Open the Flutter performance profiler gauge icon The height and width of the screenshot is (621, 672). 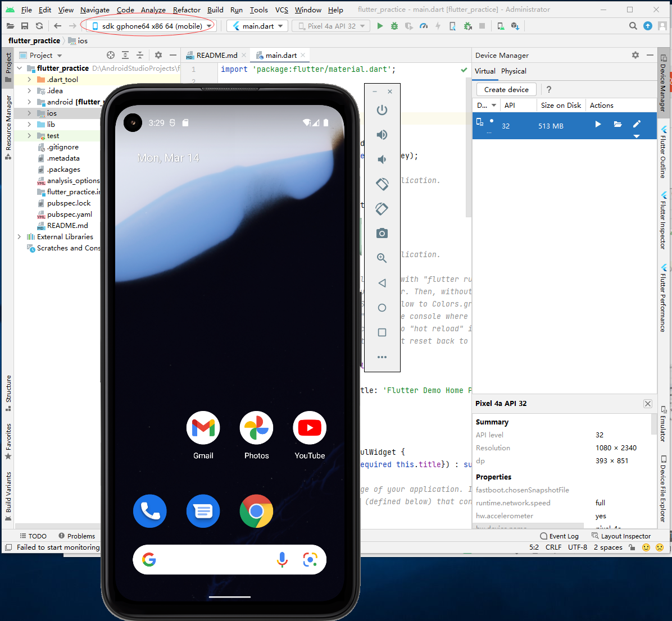(x=424, y=26)
